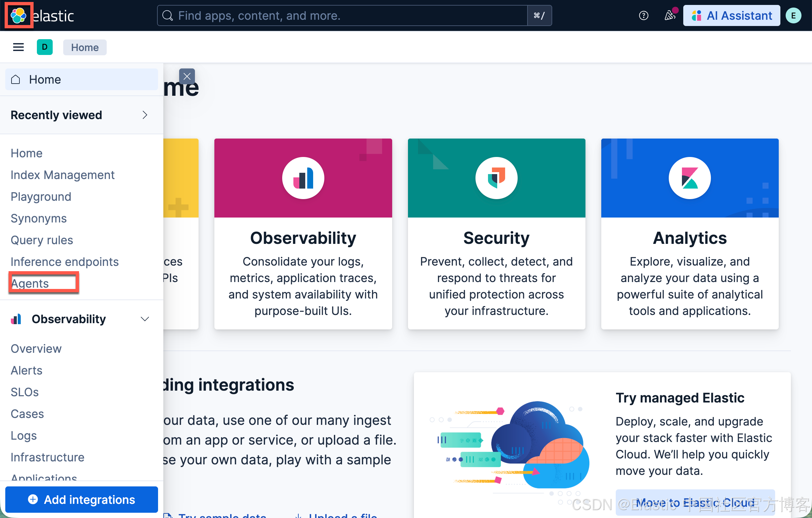Click the Analytics Kibana icon

point(689,178)
